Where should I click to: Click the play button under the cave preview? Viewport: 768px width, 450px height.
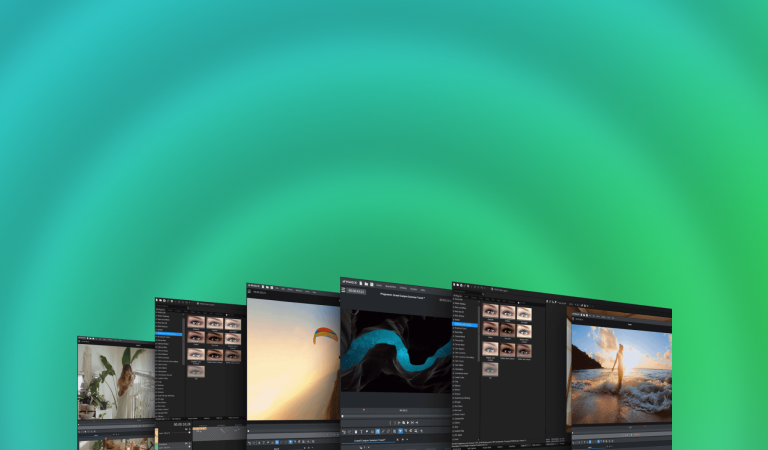pos(408,423)
